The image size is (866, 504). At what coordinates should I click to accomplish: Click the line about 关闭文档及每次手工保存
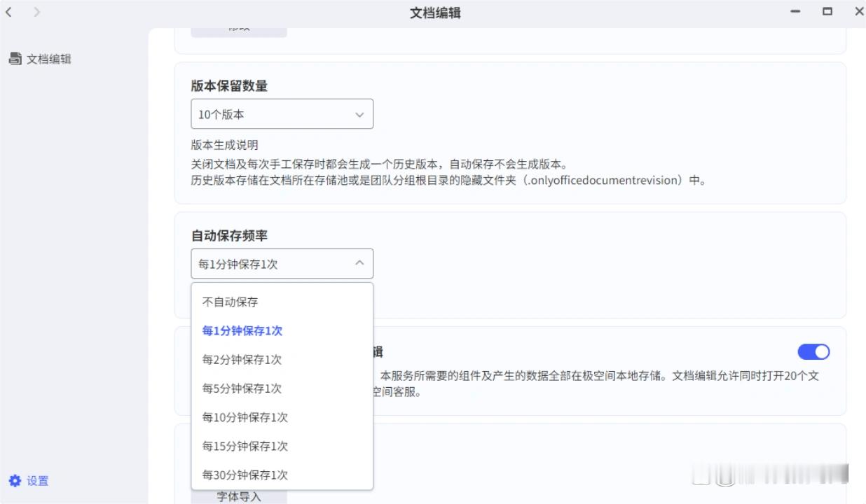379,164
